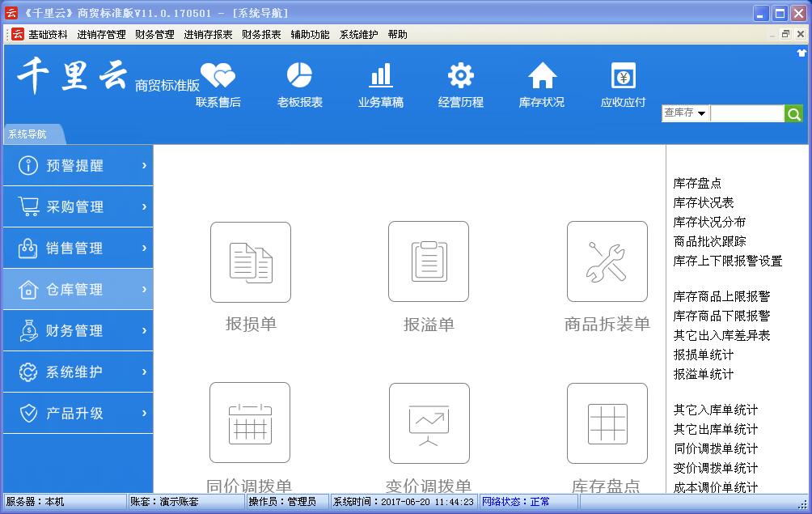Screen dimensions: 812x514
Task: Expand the 财务管理 sidebar category
Action: [78, 331]
